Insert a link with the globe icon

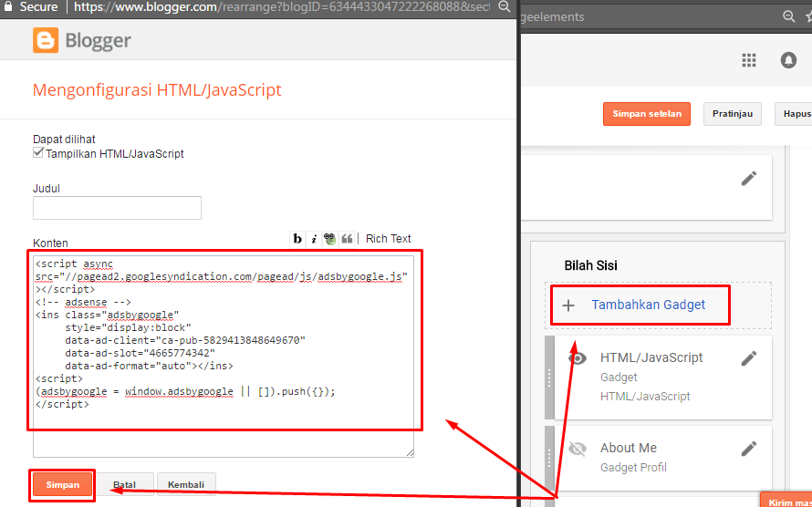(x=330, y=239)
